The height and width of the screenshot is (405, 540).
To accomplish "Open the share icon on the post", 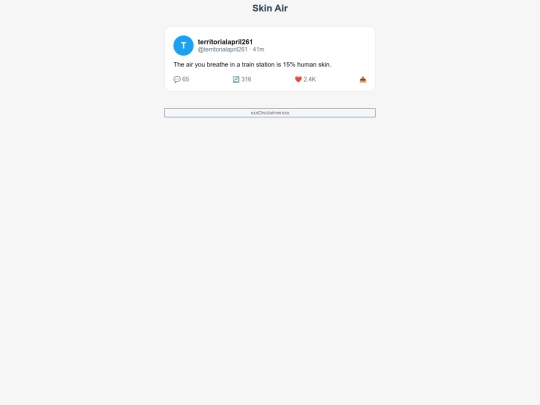I will coord(363,80).
